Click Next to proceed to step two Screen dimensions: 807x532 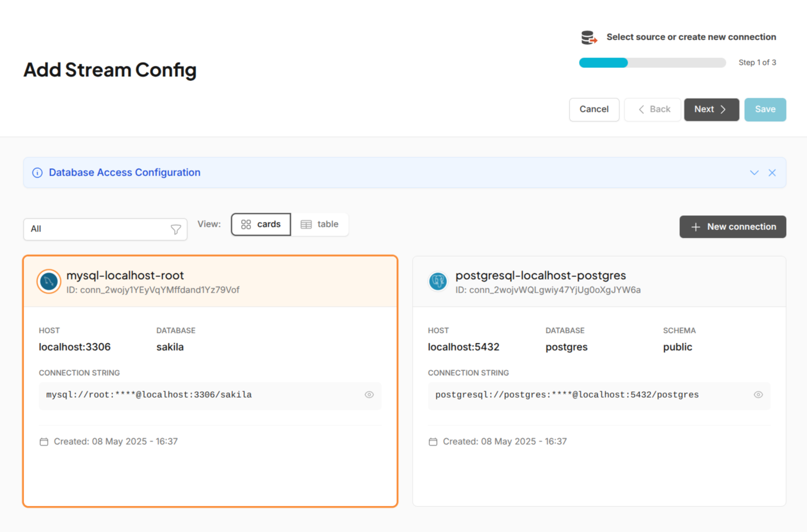tap(711, 109)
